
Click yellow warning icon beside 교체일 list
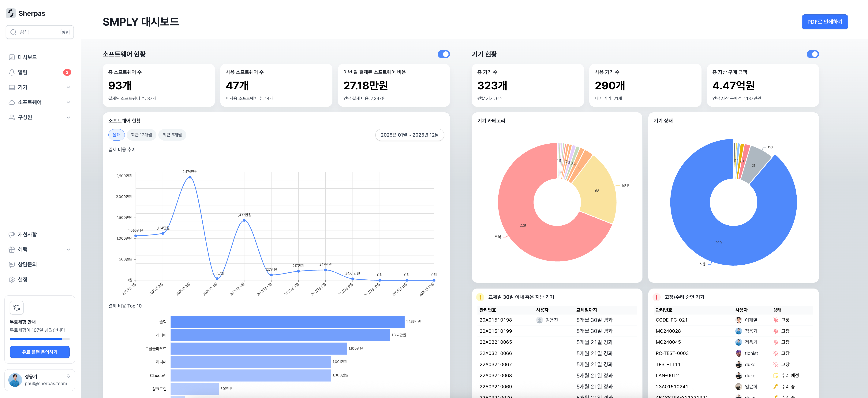[480, 297]
